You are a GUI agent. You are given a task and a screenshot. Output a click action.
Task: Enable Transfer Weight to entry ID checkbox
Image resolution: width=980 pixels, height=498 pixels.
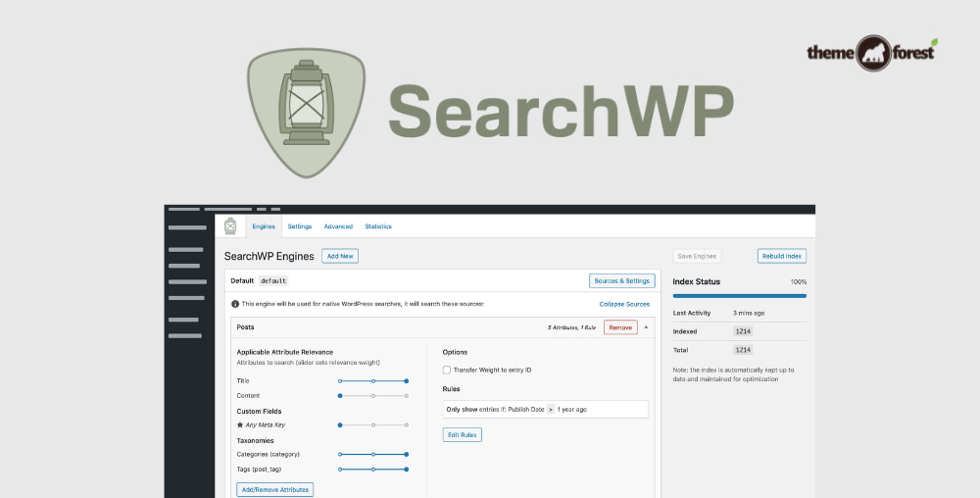447,370
